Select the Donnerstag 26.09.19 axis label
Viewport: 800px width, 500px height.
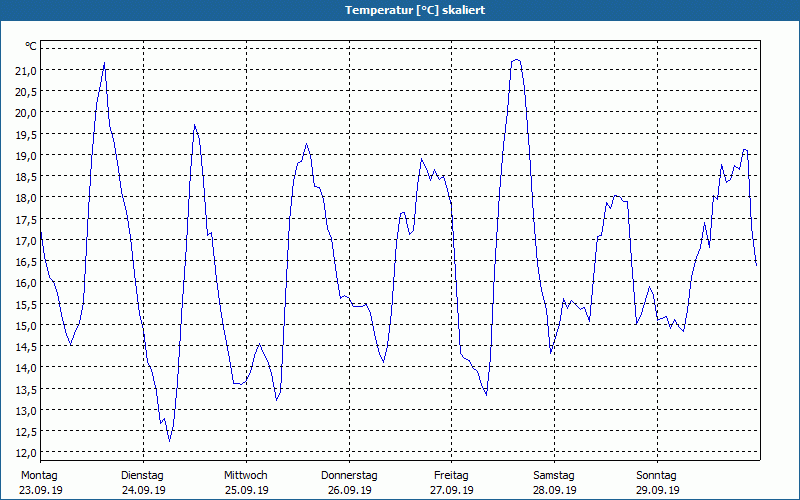pyautogui.click(x=349, y=483)
